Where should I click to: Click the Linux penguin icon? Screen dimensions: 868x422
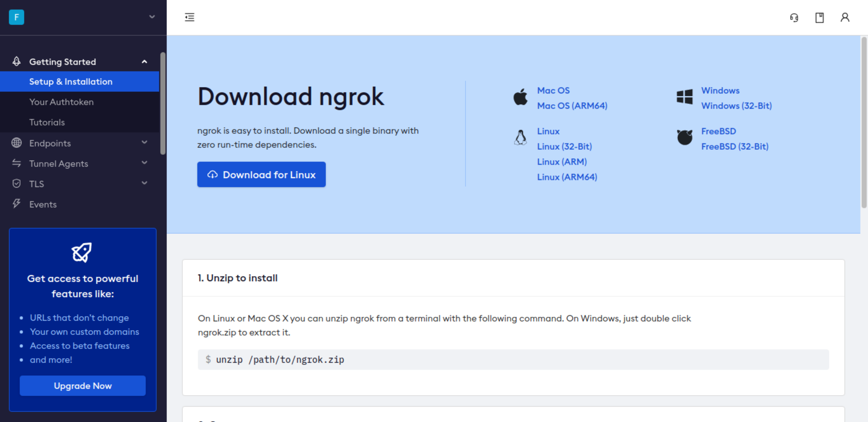pyautogui.click(x=520, y=137)
